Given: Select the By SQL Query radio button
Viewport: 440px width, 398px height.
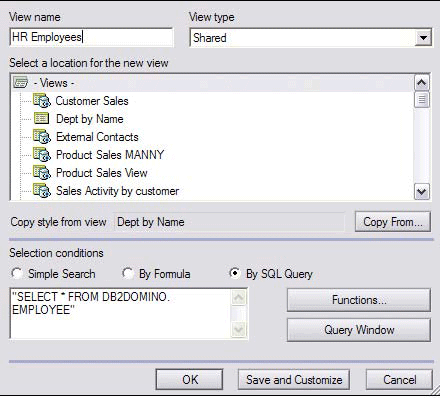Looking at the screenshot, I should tap(235, 273).
